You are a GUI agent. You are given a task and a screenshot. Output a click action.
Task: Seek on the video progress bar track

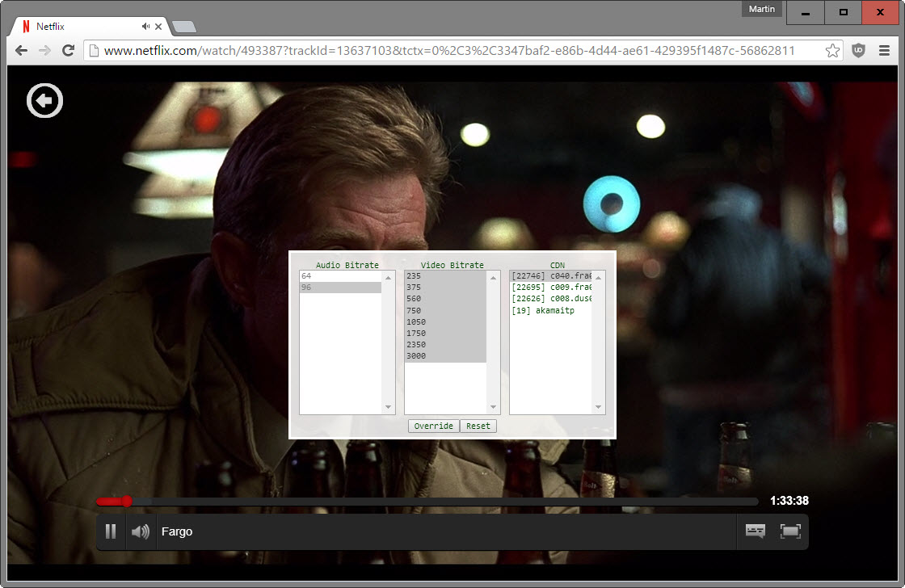coord(427,502)
